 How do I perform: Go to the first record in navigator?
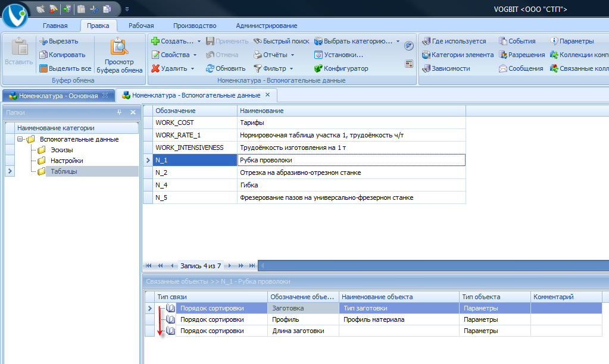[148, 266]
